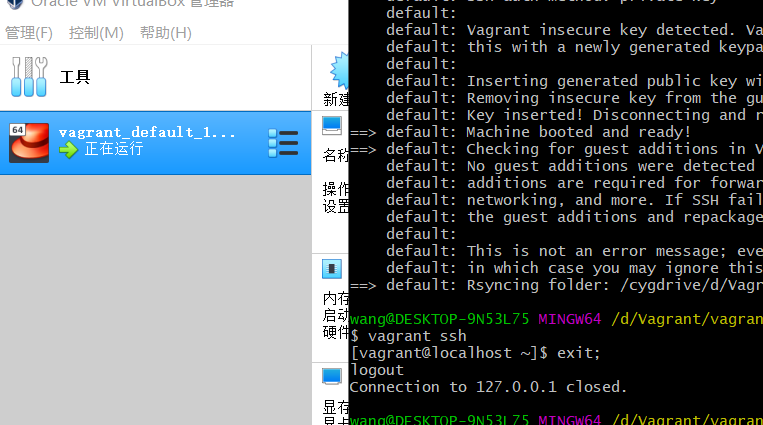Click 'This is not an error message' line
This screenshot has height=425, width=763.
pyautogui.click(x=575, y=251)
